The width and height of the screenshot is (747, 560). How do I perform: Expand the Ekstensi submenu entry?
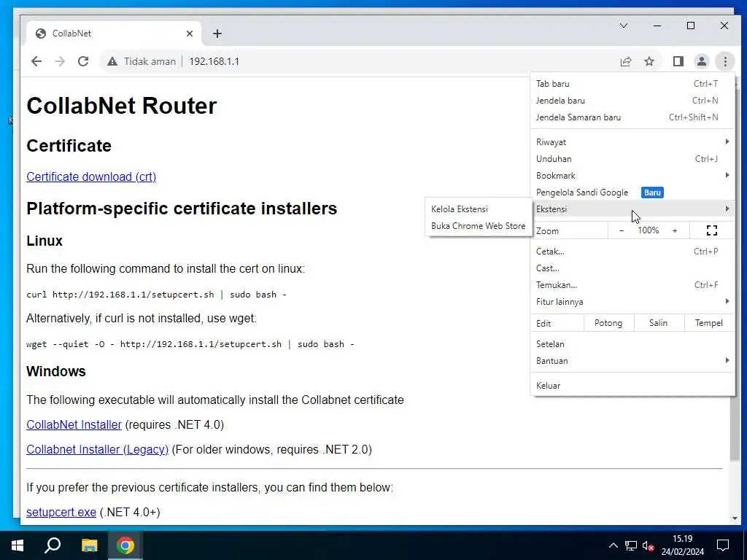click(x=632, y=209)
